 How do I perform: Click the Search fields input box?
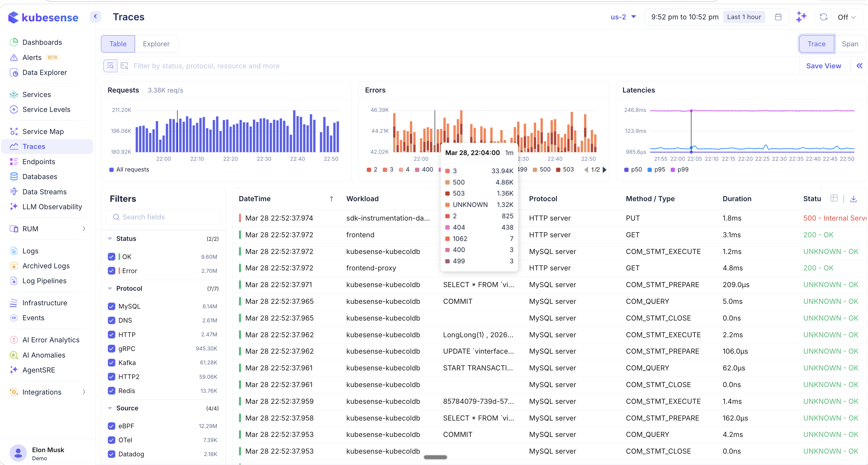pyautogui.click(x=163, y=217)
